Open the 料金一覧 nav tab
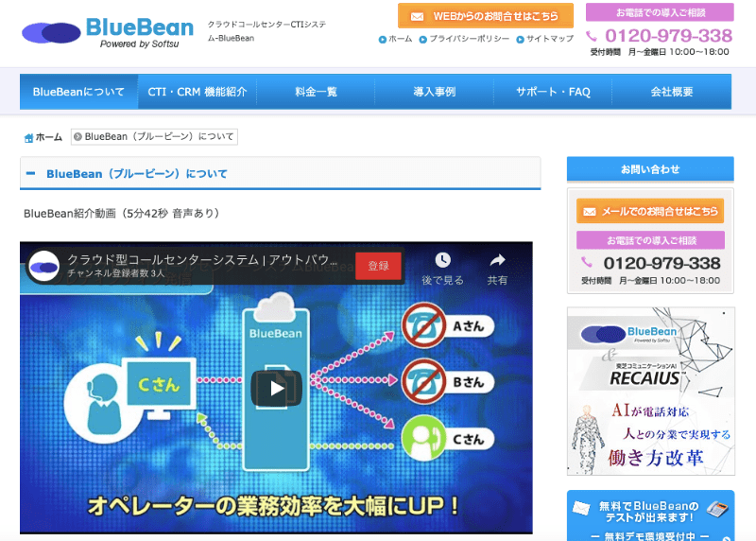 coord(316,92)
